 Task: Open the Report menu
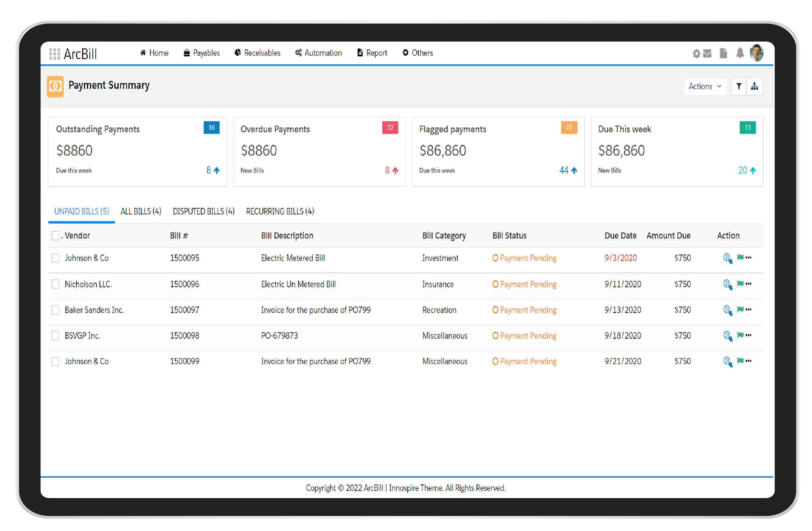[x=372, y=53]
